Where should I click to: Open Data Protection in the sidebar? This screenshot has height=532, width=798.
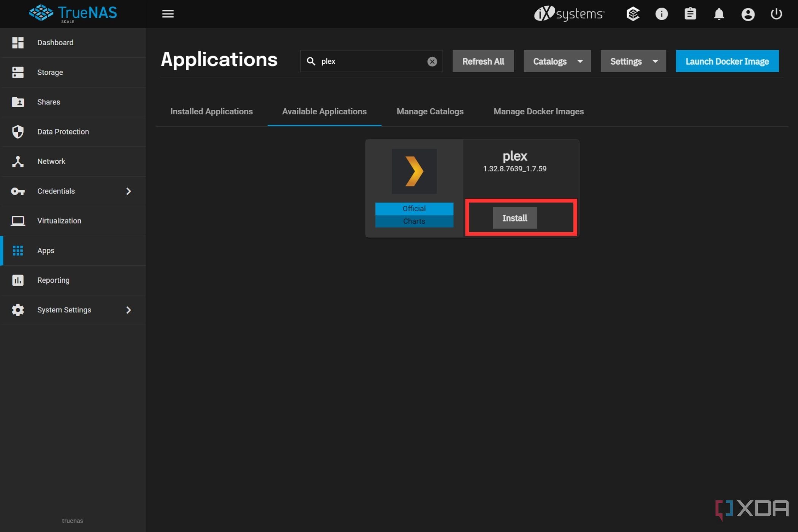coord(73,131)
